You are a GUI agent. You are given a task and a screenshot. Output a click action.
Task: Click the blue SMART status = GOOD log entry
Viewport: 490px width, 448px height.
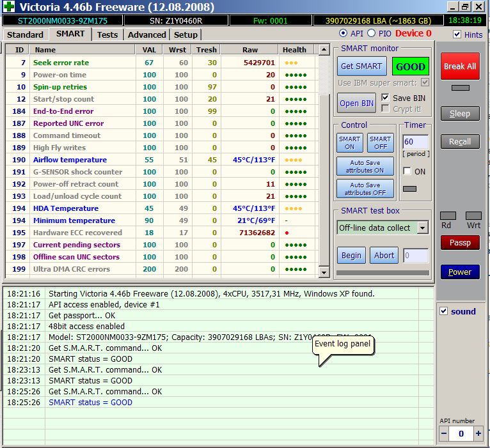90,403
